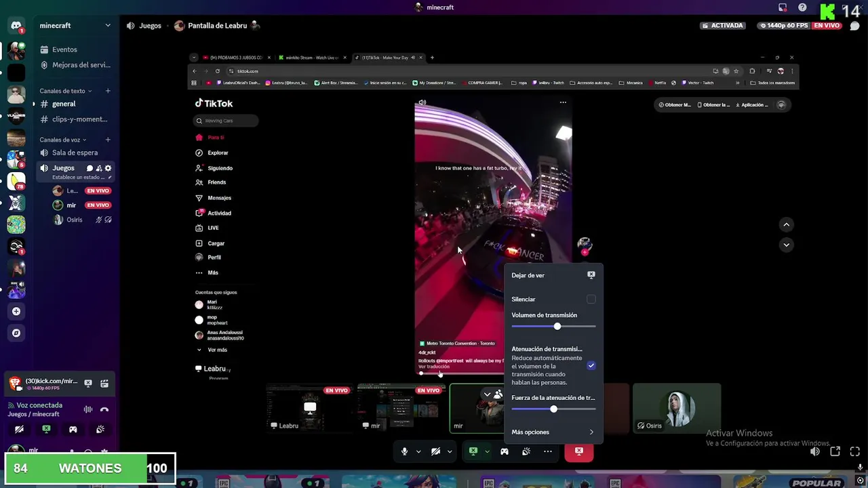Open Mejoras del servidor entry
The width and height of the screenshot is (868, 488).
[76, 65]
